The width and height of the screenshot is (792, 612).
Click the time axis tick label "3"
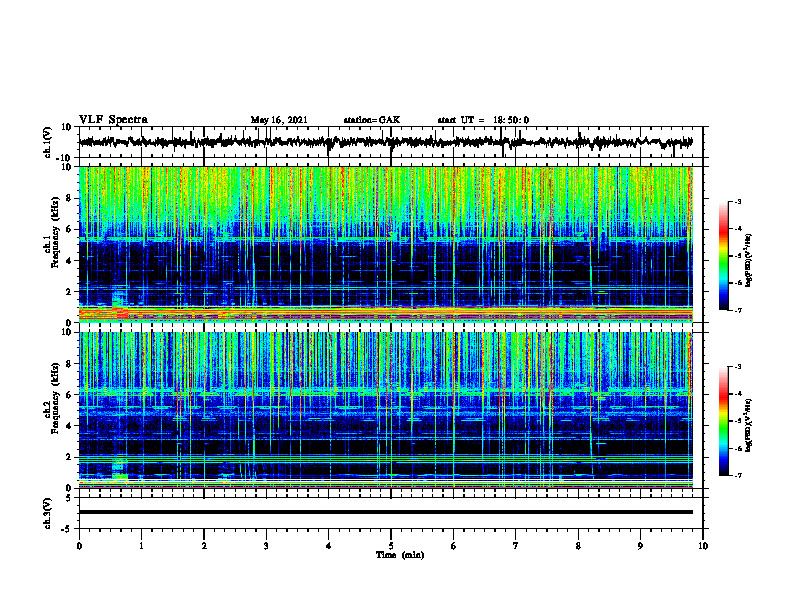(266, 546)
